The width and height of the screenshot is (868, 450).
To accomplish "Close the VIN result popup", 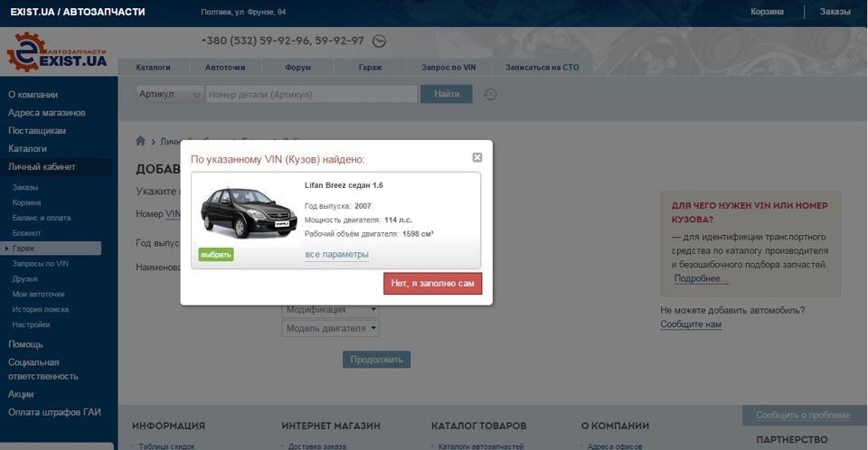I will click(477, 158).
